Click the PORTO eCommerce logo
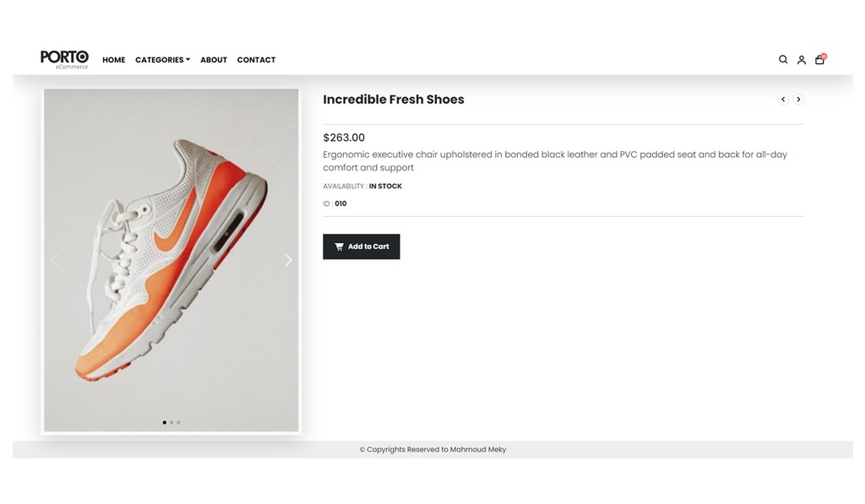The image size is (865, 504). coord(64,60)
